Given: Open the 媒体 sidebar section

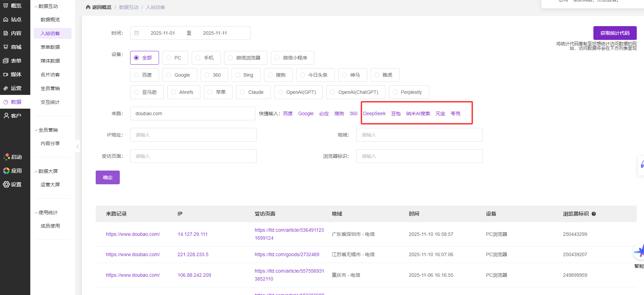Looking at the screenshot, I should pyautogui.click(x=12, y=75).
